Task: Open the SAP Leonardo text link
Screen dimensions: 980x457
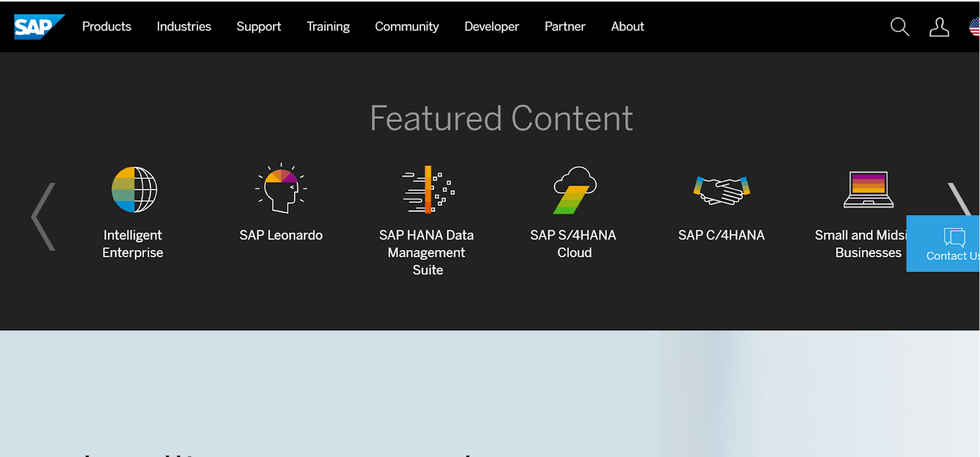Action: click(281, 235)
